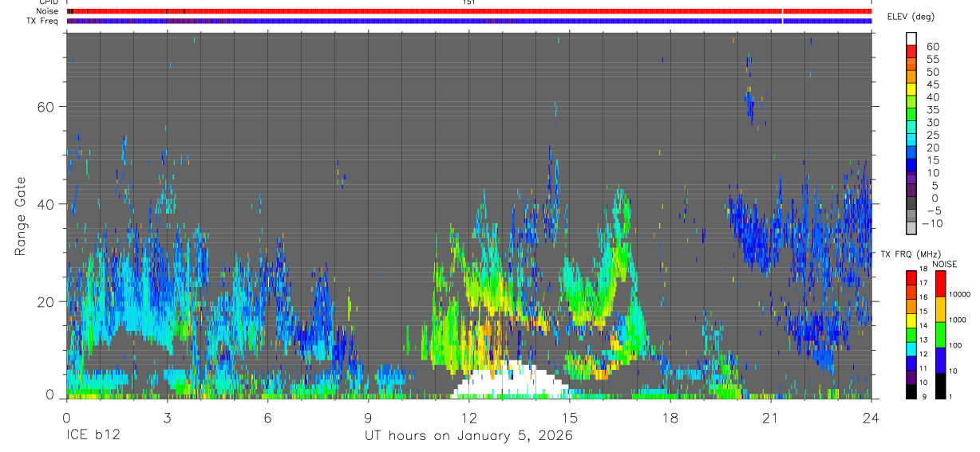
Task: Click the TX FRQ (MHz) legend title
Action: click(x=912, y=254)
